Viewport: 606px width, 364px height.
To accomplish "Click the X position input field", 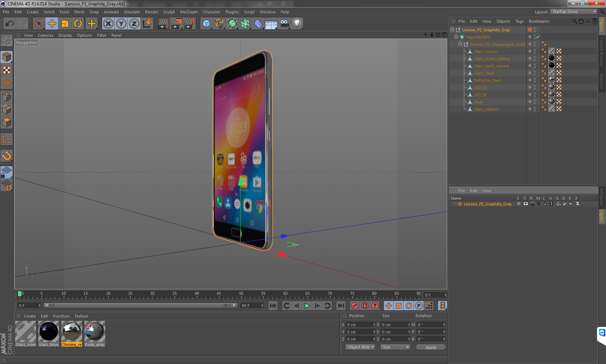I will (x=361, y=325).
